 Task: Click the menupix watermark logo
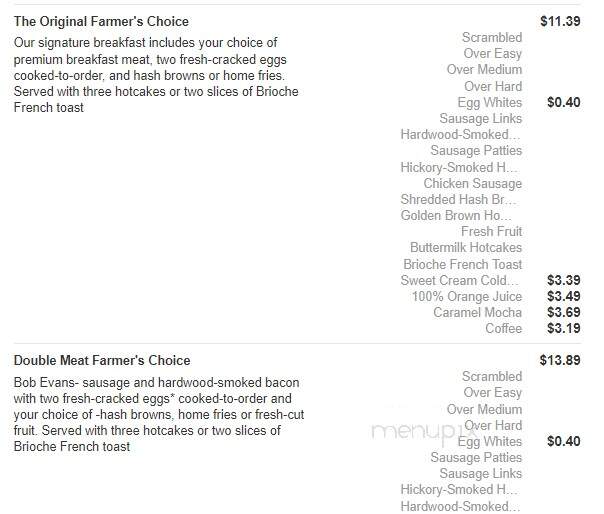click(x=422, y=432)
